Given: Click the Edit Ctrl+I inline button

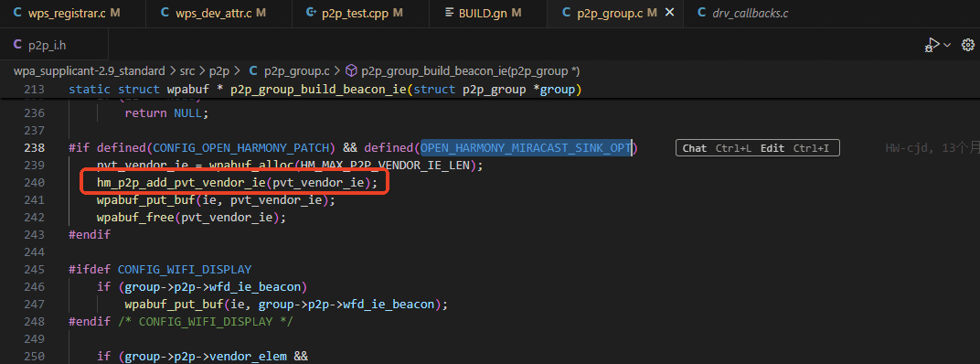Looking at the screenshot, I should (x=795, y=148).
